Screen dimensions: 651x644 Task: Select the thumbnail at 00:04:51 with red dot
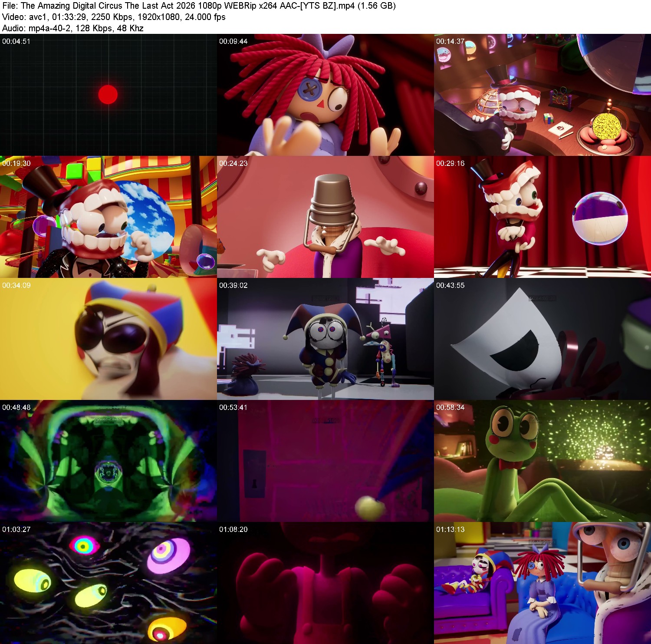(x=108, y=95)
